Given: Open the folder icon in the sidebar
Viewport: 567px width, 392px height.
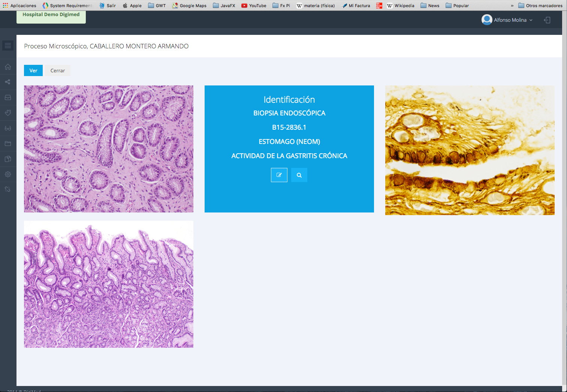Looking at the screenshot, I should click(8, 144).
